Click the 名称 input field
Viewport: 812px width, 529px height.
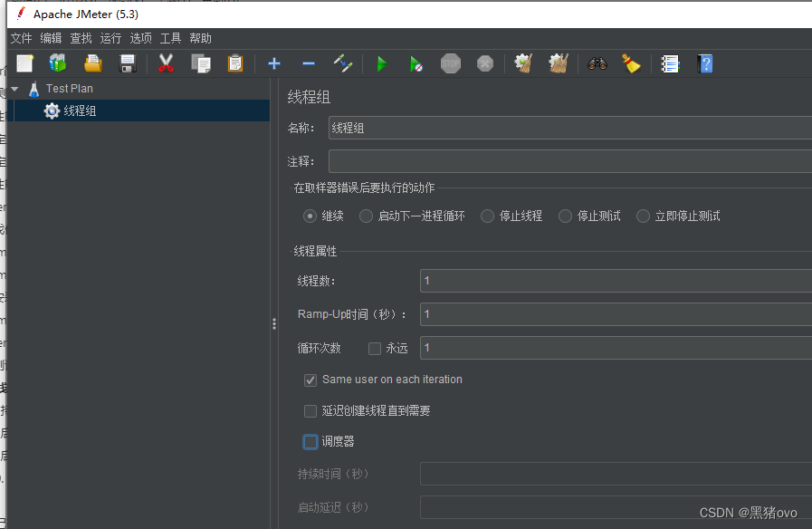(570, 128)
